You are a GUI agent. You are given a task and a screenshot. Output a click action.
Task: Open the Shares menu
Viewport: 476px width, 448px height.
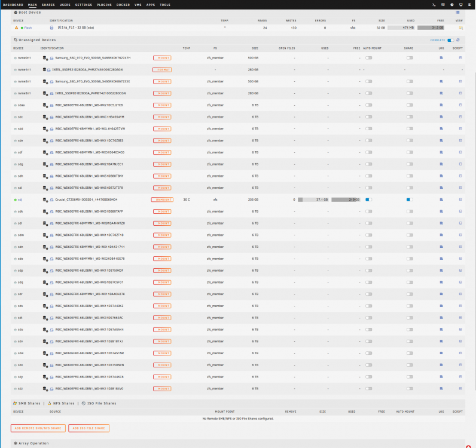tap(48, 5)
